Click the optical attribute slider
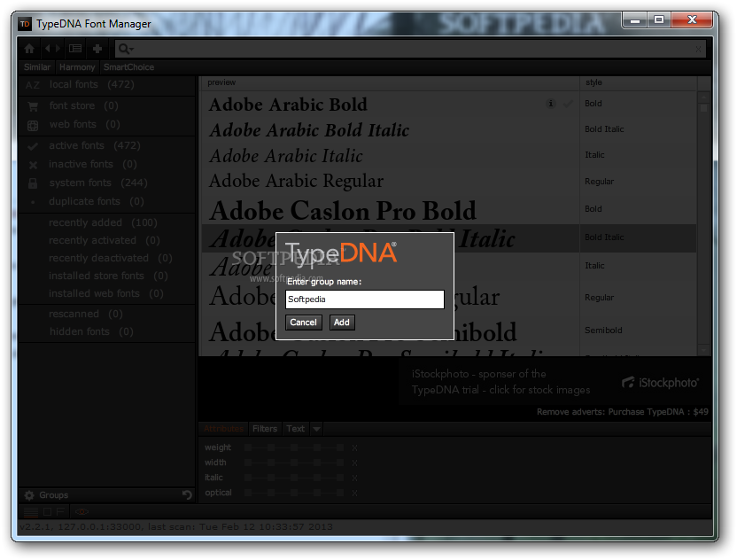 (294, 493)
